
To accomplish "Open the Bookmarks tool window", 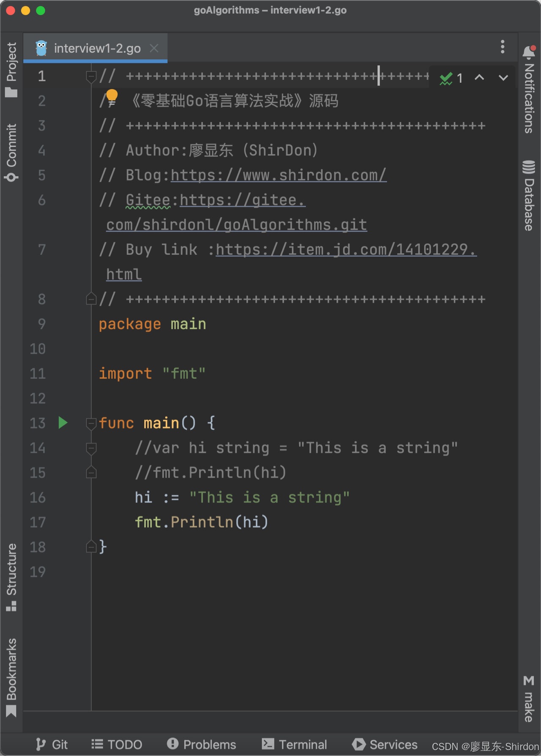I will [x=11, y=677].
